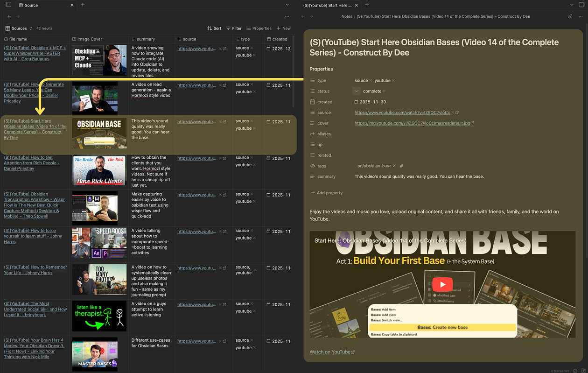This screenshot has height=373, width=588.
Task: Expand the status property dropdown
Action: click(357, 91)
